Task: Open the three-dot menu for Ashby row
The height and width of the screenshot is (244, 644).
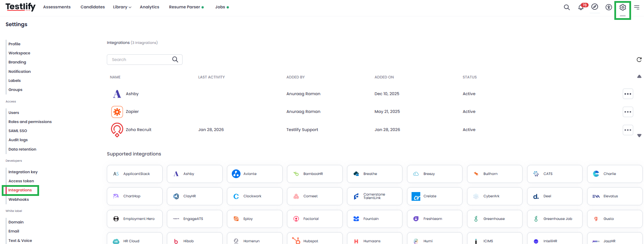Action: click(x=628, y=94)
